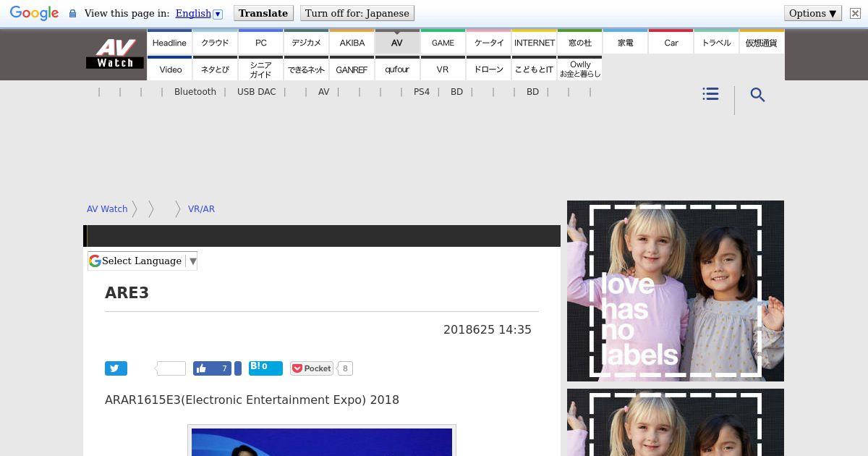This screenshot has height=456, width=868.
Task: Click the AV link in category bar
Action: pyautogui.click(x=323, y=92)
